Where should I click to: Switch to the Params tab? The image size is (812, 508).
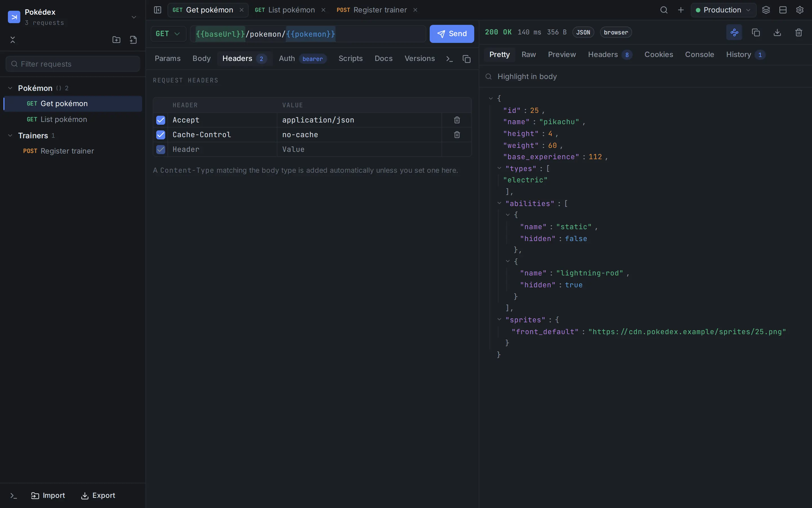point(167,58)
